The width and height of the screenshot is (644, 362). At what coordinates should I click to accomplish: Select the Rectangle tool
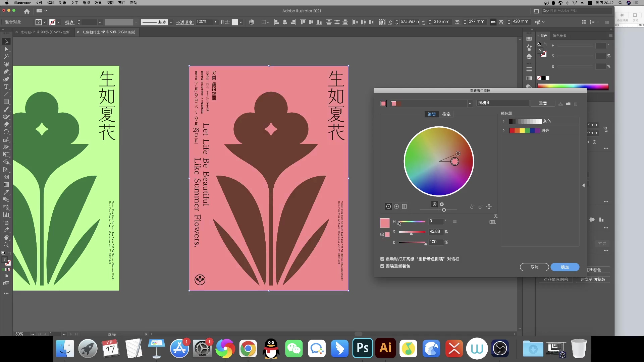pos(6,102)
